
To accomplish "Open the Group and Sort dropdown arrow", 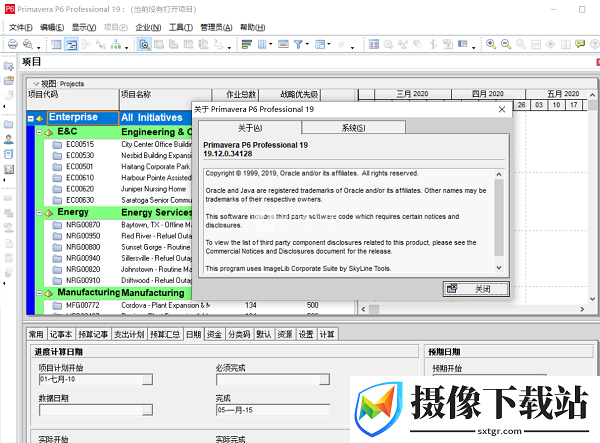I will (329, 44).
